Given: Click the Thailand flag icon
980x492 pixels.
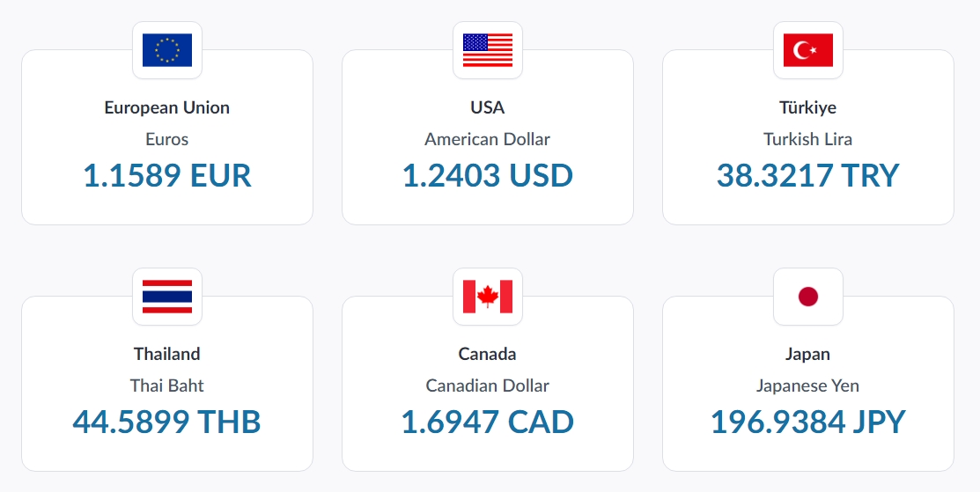Looking at the screenshot, I should click(x=167, y=297).
